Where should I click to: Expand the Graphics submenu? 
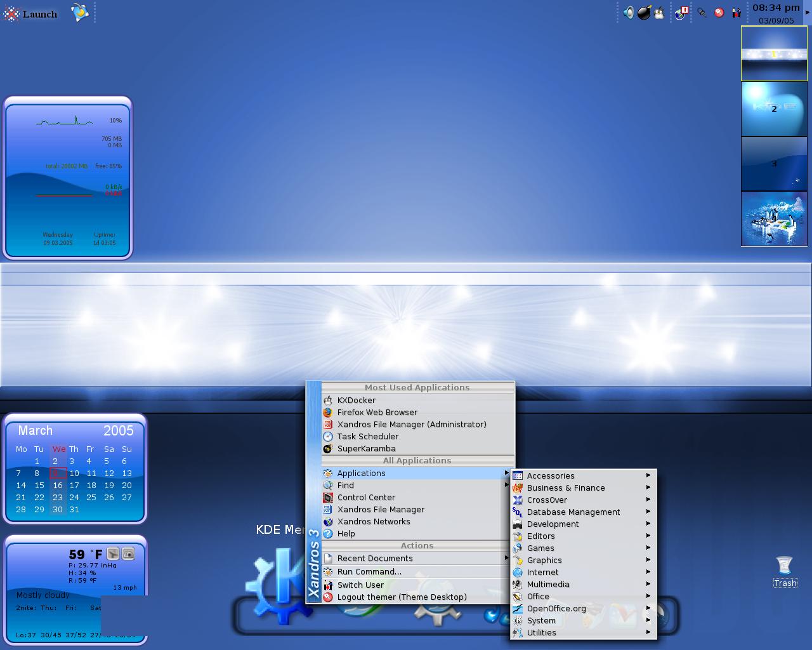pos(583,560)
